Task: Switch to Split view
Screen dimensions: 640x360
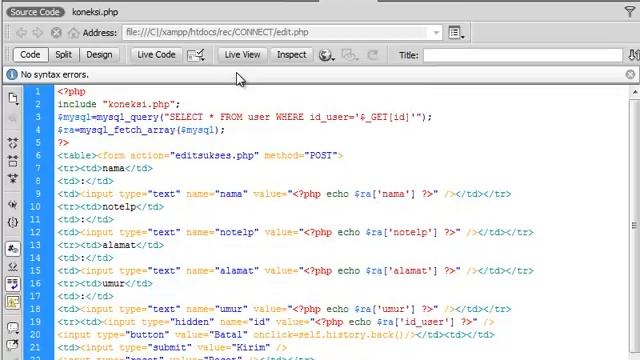Action: [x=64, y=55]
